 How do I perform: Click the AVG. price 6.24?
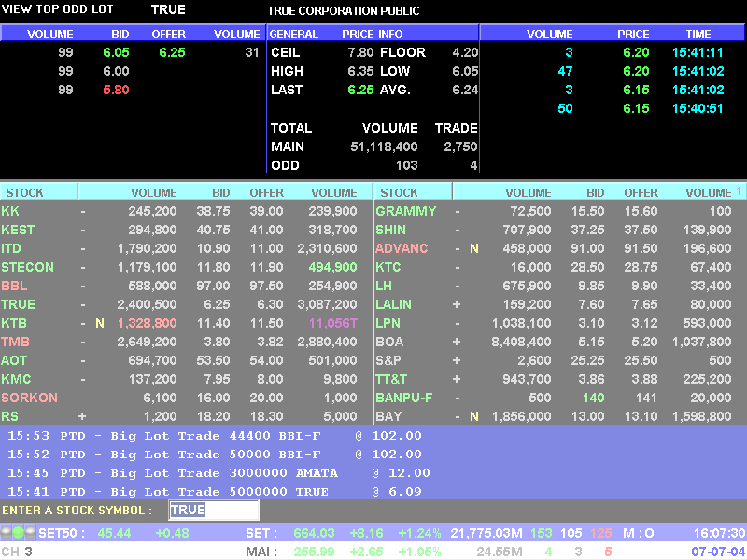pyautogui.click(x=465, y=90)
